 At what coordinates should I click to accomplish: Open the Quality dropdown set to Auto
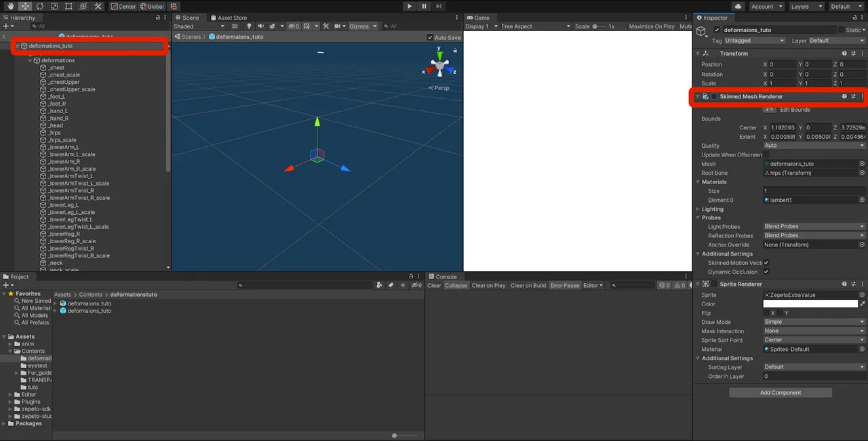(812, 145)
